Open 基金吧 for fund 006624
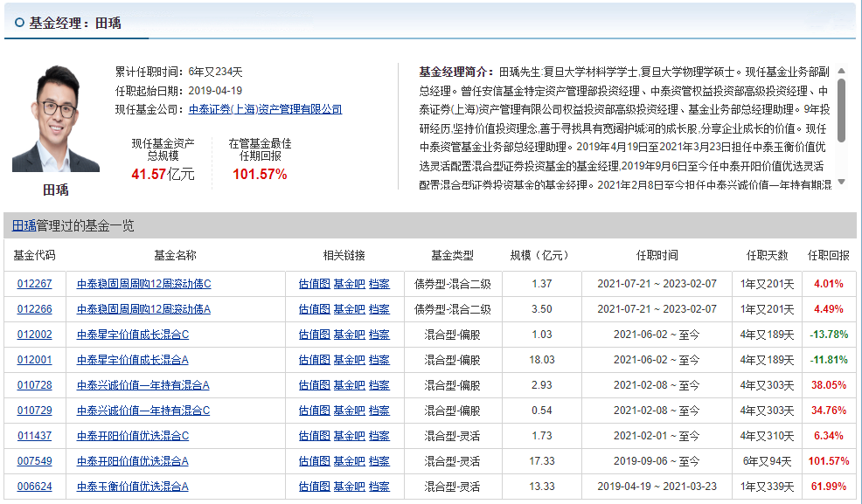The image size is (862, 504). click(349, 486)
